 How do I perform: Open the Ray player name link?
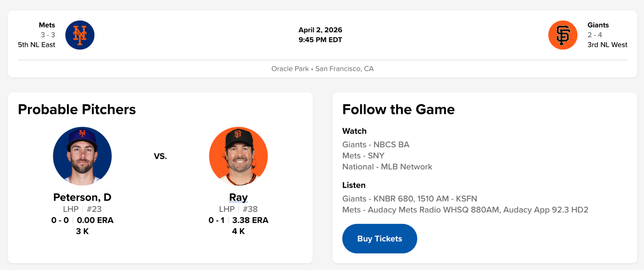coord(238,197)
